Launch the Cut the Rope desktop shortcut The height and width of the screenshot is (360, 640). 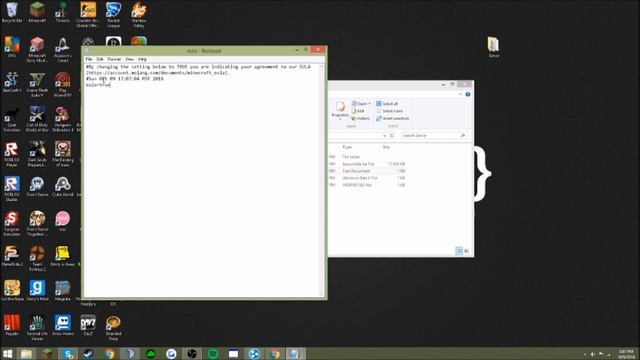coord(12,291)
